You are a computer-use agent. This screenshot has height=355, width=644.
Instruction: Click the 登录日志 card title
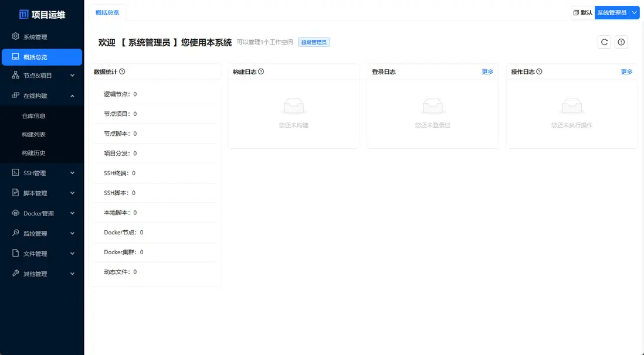(384, 72)
